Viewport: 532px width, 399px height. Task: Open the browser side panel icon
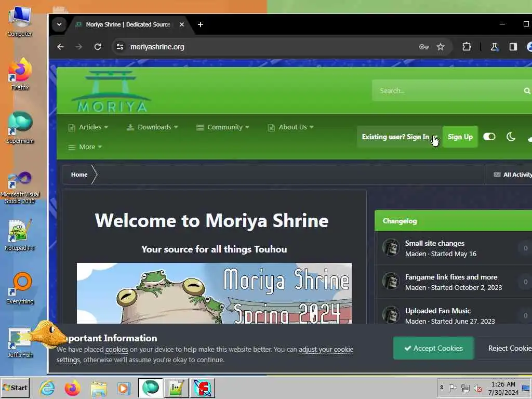coord(513,47)
